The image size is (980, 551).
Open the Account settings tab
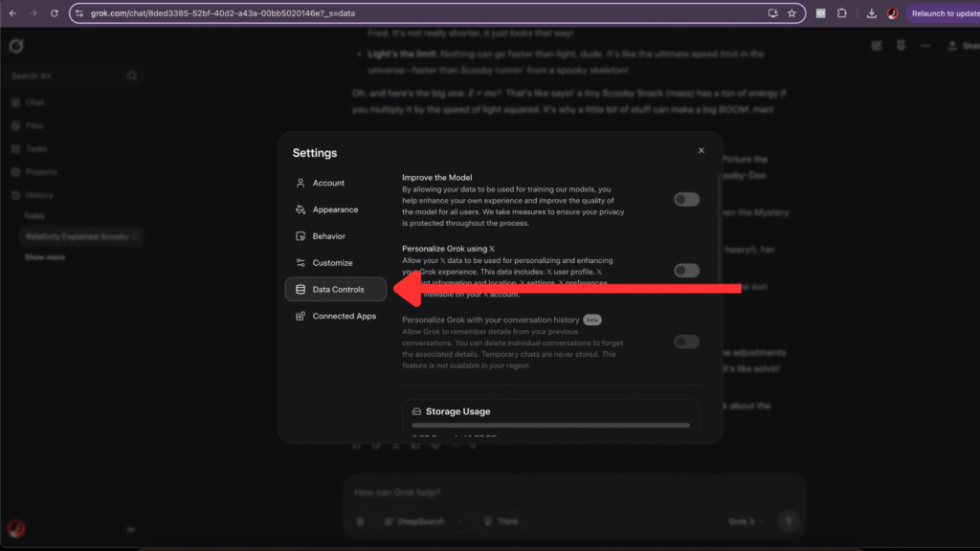tap(336, 183)
